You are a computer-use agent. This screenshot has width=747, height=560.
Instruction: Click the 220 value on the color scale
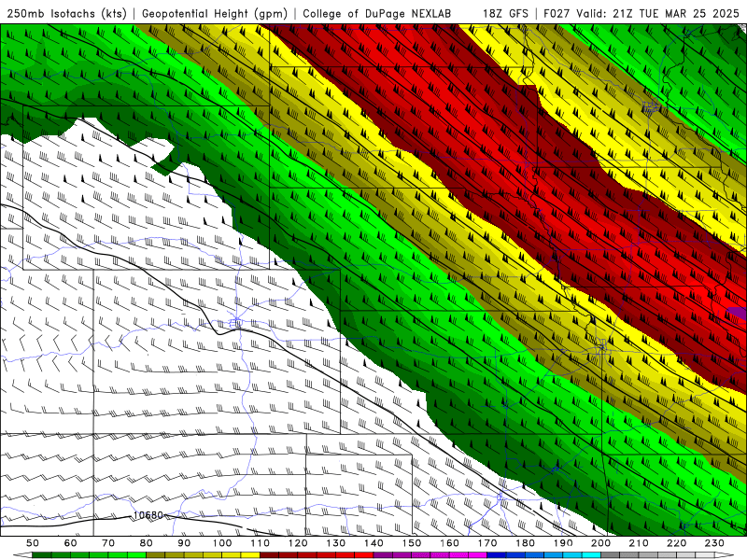pyautogui.click(x=676, y=543)
